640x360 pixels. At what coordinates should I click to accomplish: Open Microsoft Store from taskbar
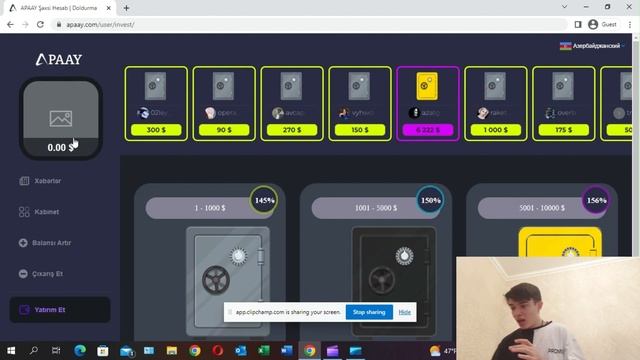coord(102,351)
